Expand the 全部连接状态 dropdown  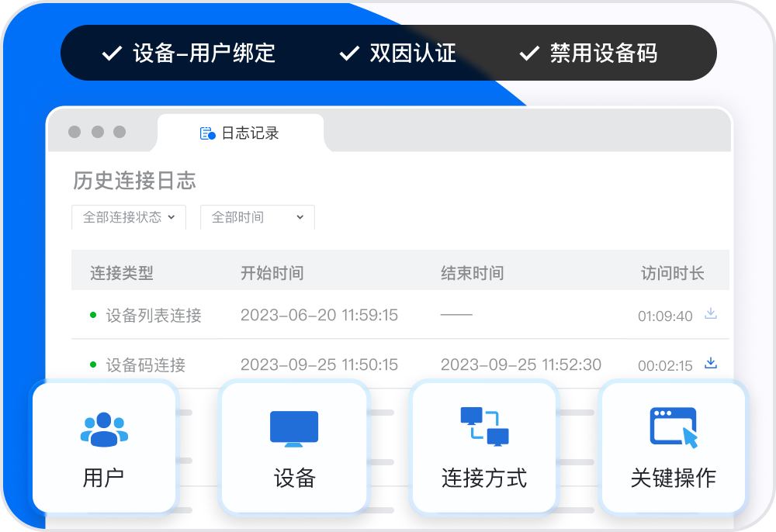point(129,217)
